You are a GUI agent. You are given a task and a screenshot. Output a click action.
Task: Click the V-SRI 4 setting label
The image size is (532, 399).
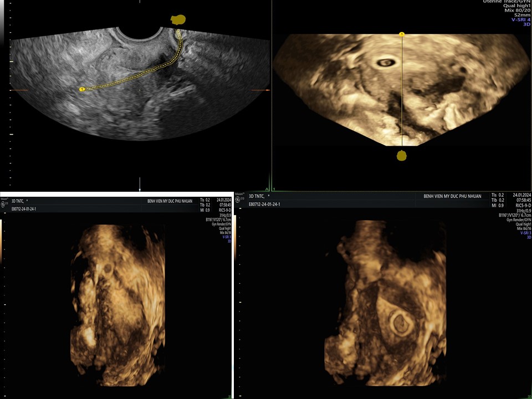point(520,19)
